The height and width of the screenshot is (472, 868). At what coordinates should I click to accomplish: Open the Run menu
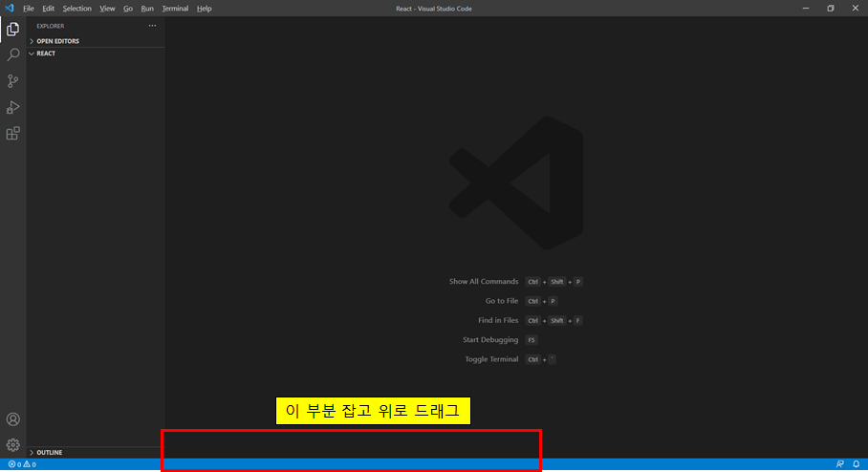tap(147, 9)
